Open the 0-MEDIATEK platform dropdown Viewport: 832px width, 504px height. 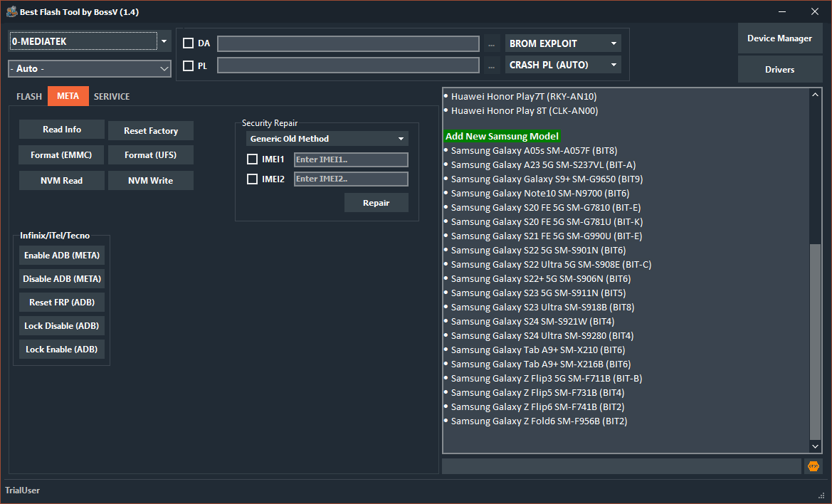(x=164, y=41)
